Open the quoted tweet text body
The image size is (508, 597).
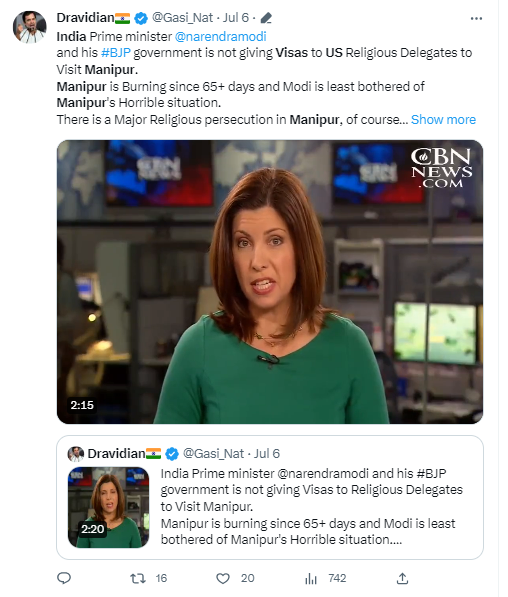[312, 506]
